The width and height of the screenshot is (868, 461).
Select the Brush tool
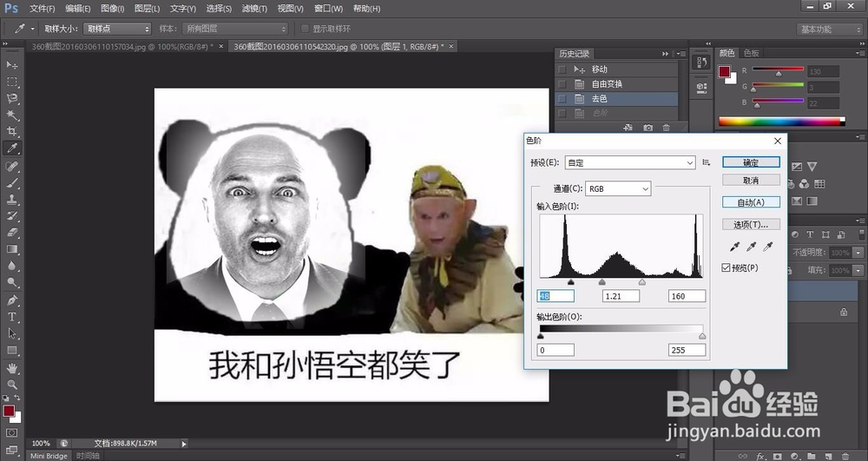[11, 182]
